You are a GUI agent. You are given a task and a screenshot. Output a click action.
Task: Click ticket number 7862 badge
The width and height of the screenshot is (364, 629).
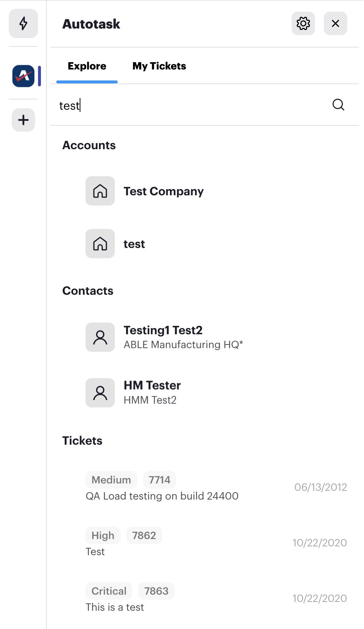pyautogui.click(x=144, y=535)
